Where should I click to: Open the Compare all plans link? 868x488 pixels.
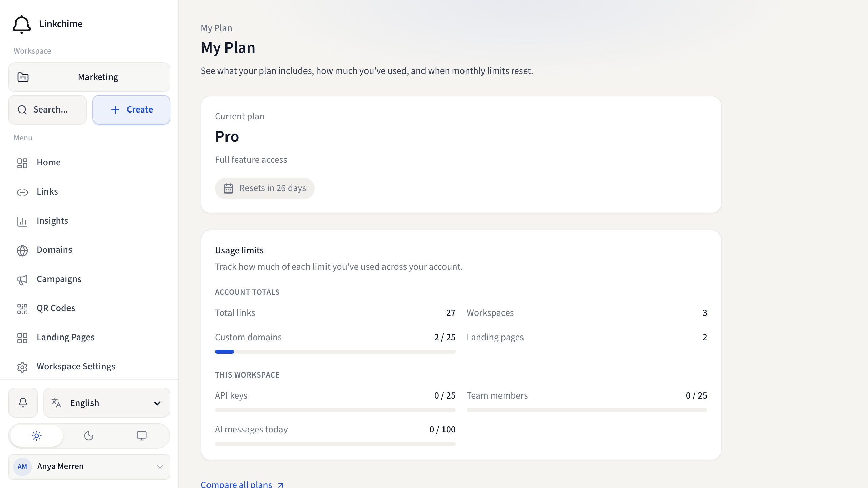[242, 484]
